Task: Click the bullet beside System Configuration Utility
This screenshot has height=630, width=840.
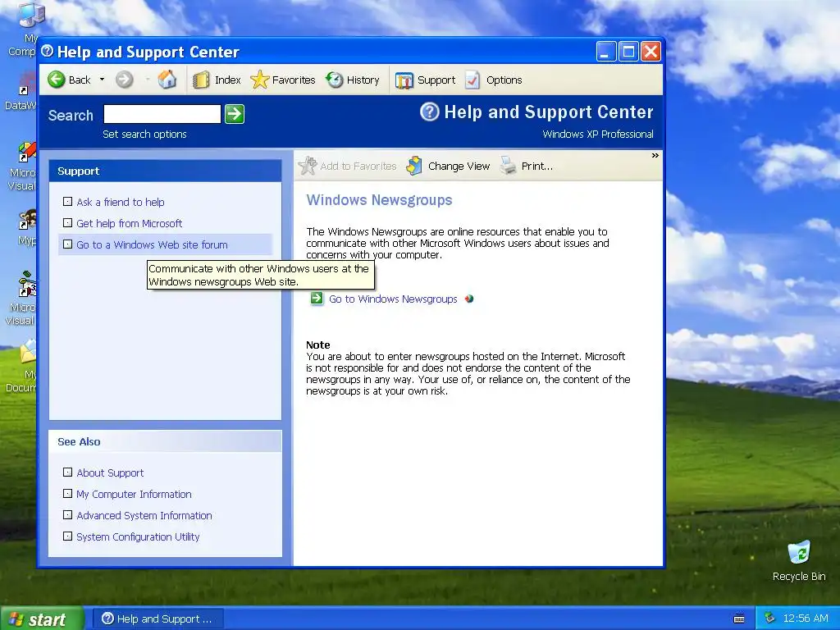Action: pyautogui.click(x=67, y=536)
